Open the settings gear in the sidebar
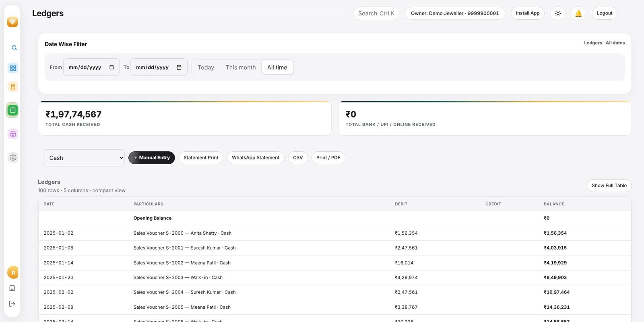This screenshot has width=644, height=322. click(x=13, y=157)
